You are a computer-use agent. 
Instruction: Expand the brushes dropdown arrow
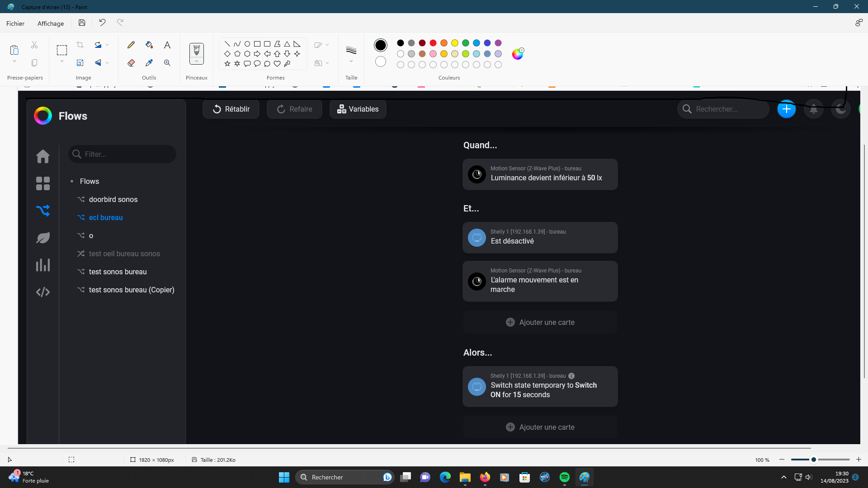(197, 61)
